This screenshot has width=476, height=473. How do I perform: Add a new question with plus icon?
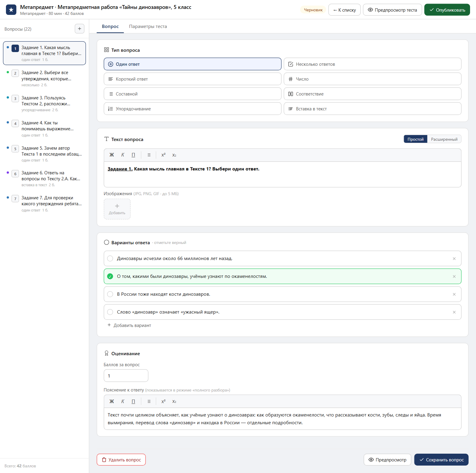pyautogui.click(x=79, y=29)
